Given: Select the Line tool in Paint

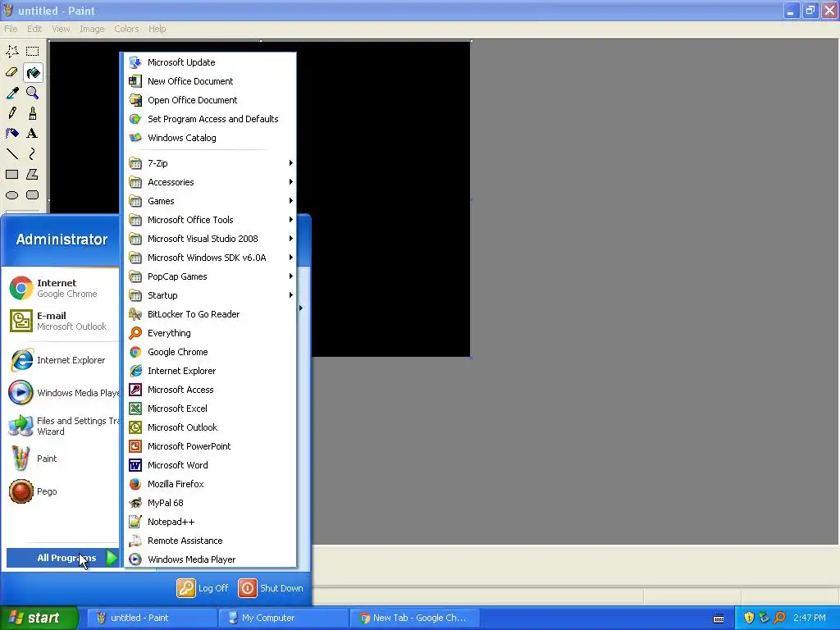Looking at the screenshot, I should tap(11, 153).
